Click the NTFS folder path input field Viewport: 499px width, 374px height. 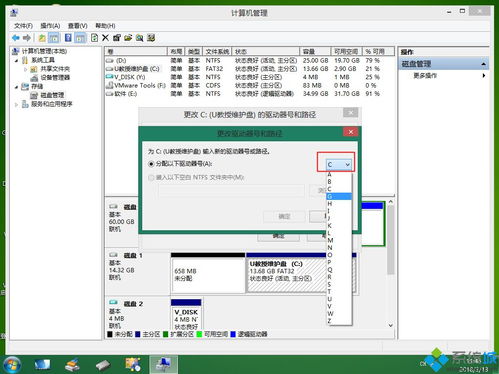232,191
